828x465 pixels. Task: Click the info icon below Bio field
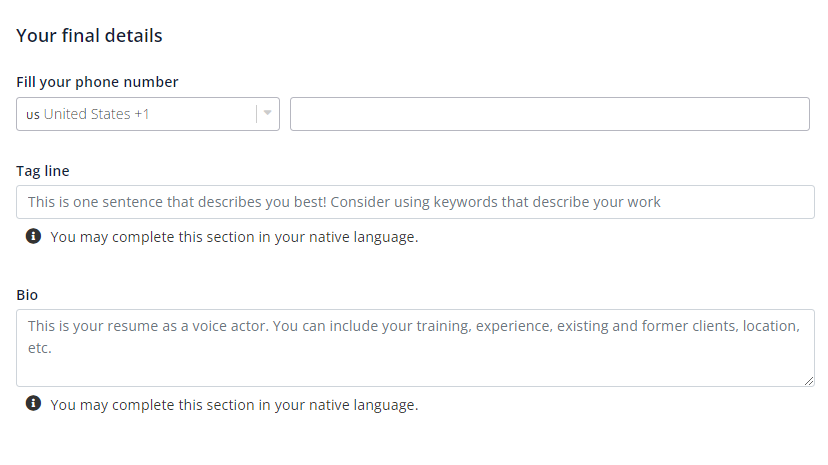33,403
